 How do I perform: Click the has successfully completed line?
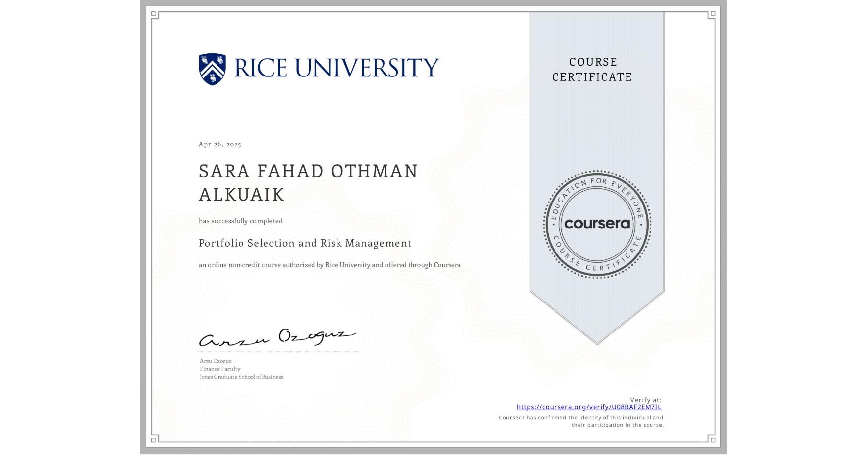(x=241, y=221)
